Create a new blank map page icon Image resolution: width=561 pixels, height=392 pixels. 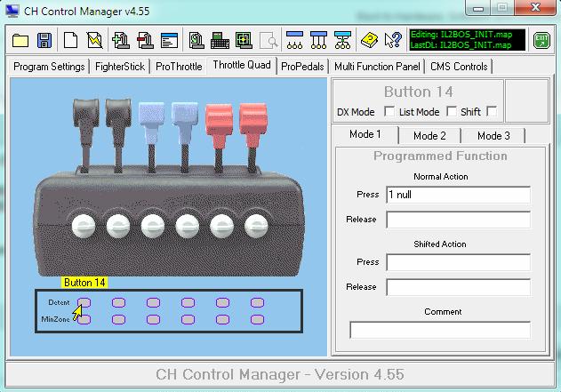tap(70, 40)
